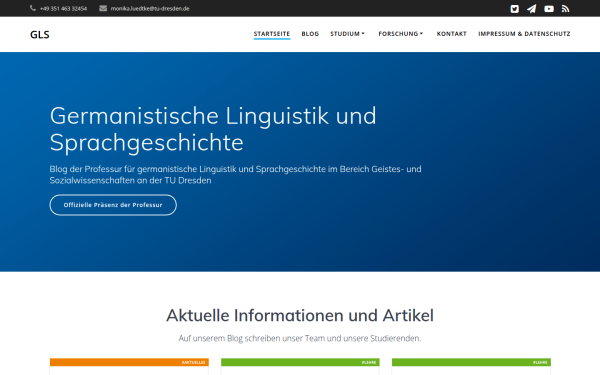Click the envelope email icon
Screen dimensions: 600x375
point(103,8)
